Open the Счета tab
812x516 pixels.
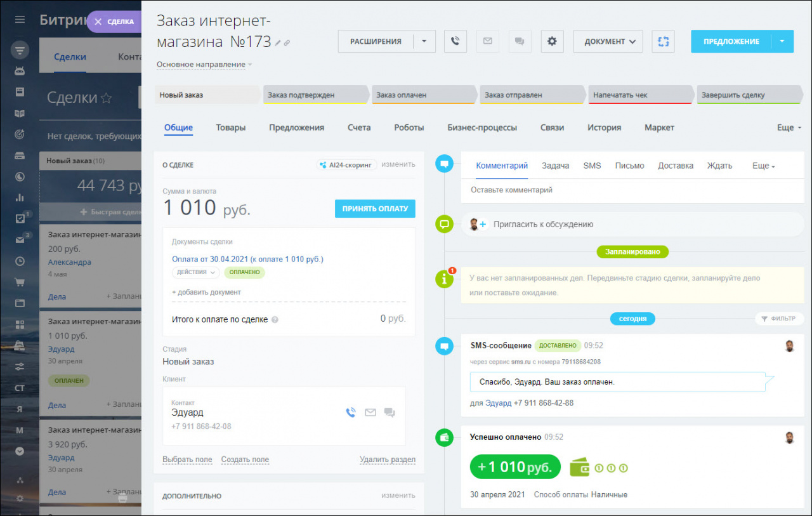point(359,128)
